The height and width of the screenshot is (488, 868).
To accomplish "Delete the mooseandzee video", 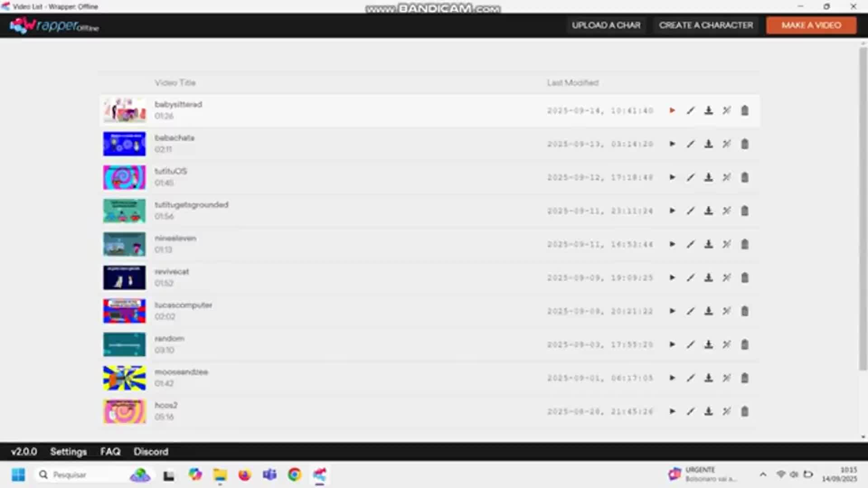I will pos(745,378).
